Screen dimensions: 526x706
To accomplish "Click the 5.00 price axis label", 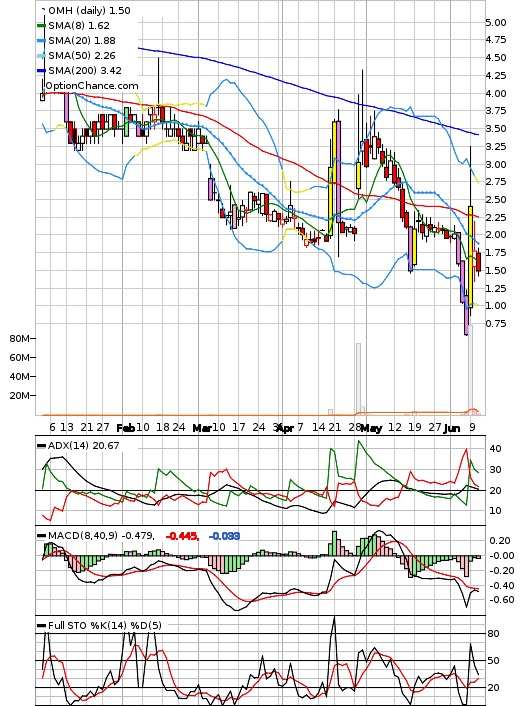I will pyautogui.click(x=496, y=23).
